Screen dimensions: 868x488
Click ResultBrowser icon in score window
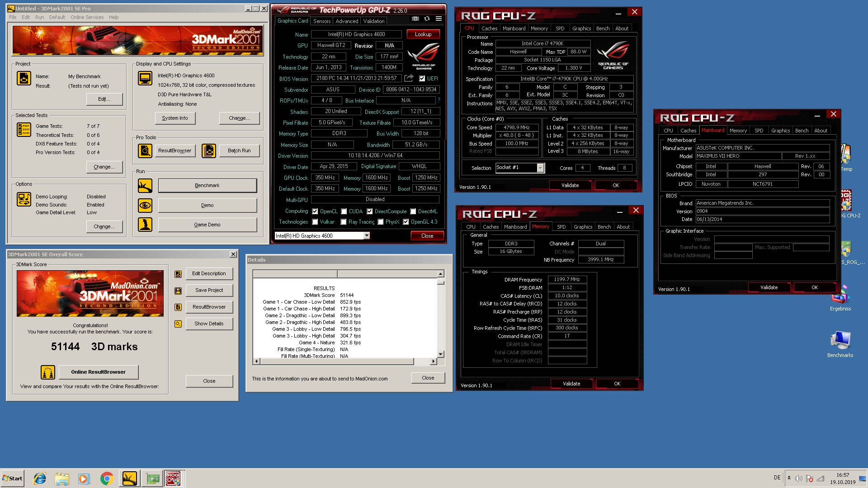click(x=178, y=307)
